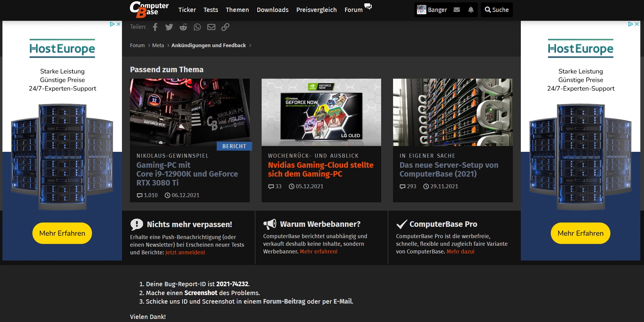Open the Ticker menu item

click(x=187, y=10)
